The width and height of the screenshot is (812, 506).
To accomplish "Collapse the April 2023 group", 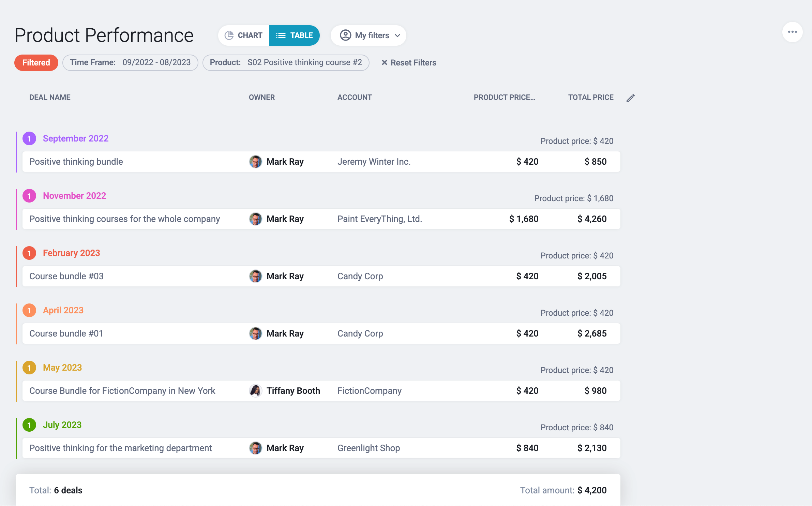I will 63,310.
